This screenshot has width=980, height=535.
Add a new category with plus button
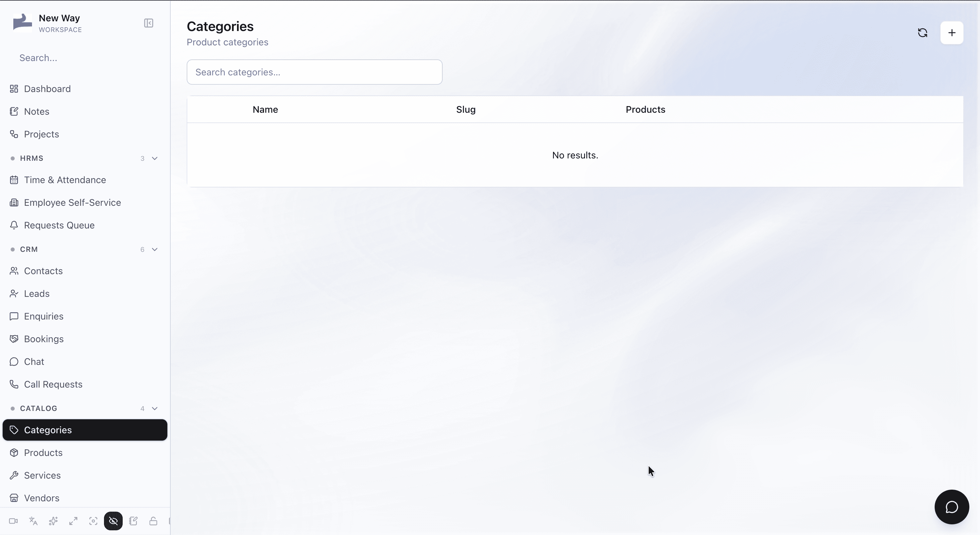952,33
